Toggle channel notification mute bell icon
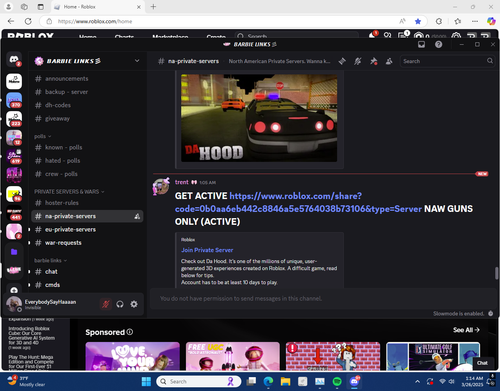The height and width of the screenshot is (391, 500). click(358, 61)
